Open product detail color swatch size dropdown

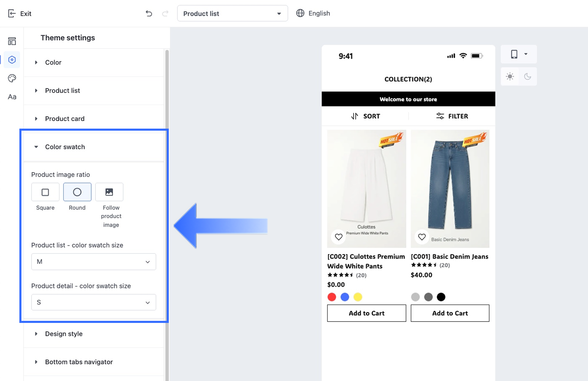93,303
